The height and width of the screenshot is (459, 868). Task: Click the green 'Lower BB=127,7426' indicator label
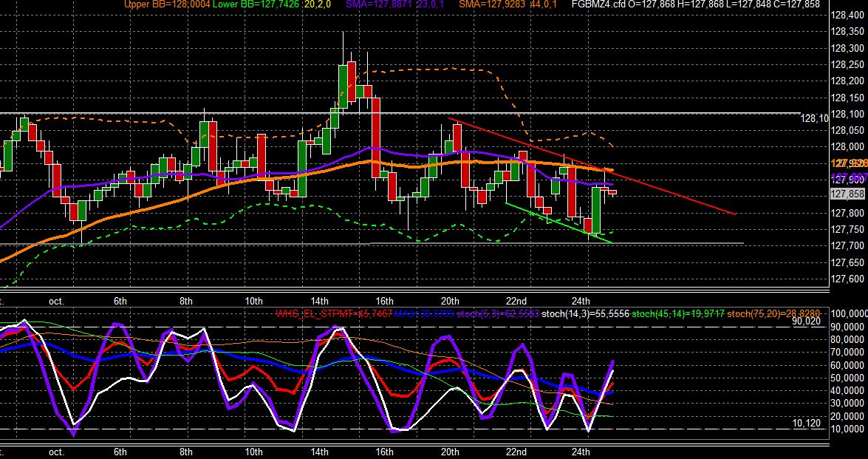pyautogui.click(x=256, y=4)
